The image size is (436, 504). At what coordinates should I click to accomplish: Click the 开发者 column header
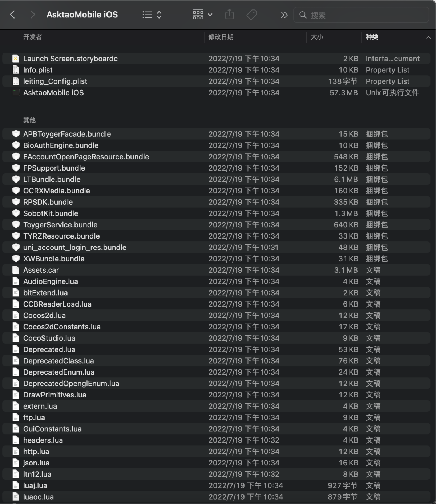[x=33, y=37]
